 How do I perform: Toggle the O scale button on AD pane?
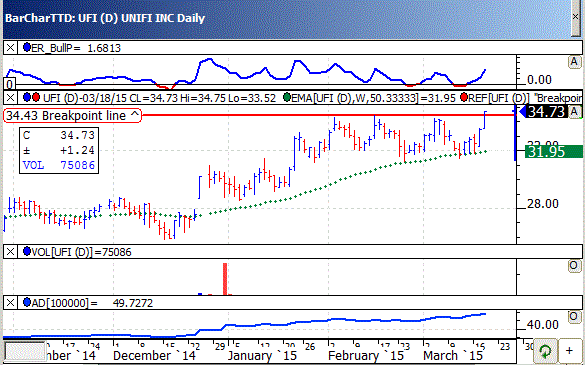click(574, 317)
